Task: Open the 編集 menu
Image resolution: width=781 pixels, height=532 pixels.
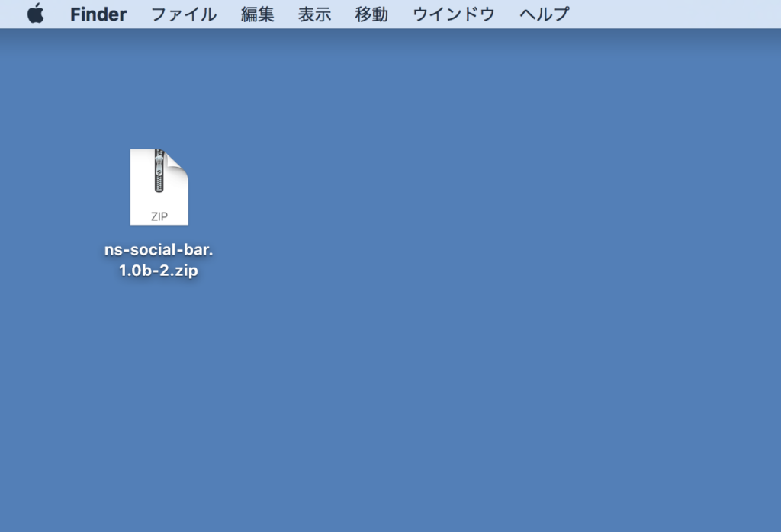Action: (257, 14)
